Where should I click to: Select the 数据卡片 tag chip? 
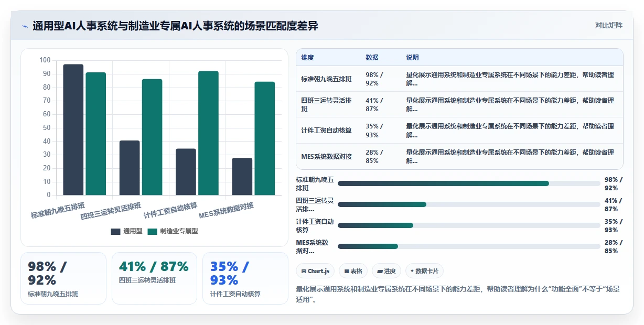[424, 271]
